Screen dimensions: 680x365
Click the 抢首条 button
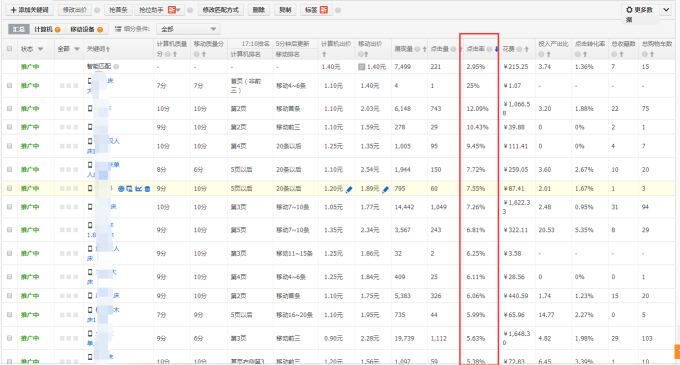[x=118, y=10]
